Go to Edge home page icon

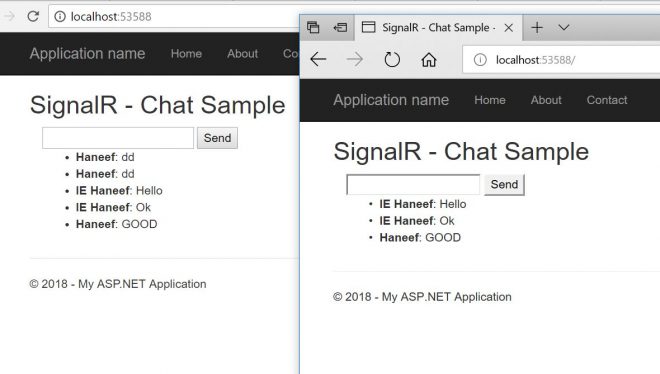pos(429,59)
